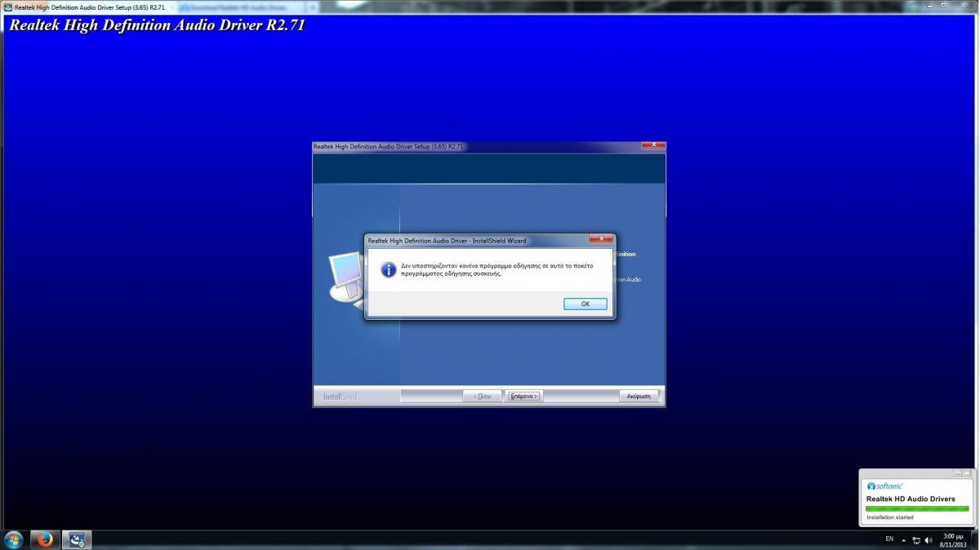Viewport: 980px width, 550px height.
Task: Open the volume speaker icon in tray
Action: click(x=929, y=540)
